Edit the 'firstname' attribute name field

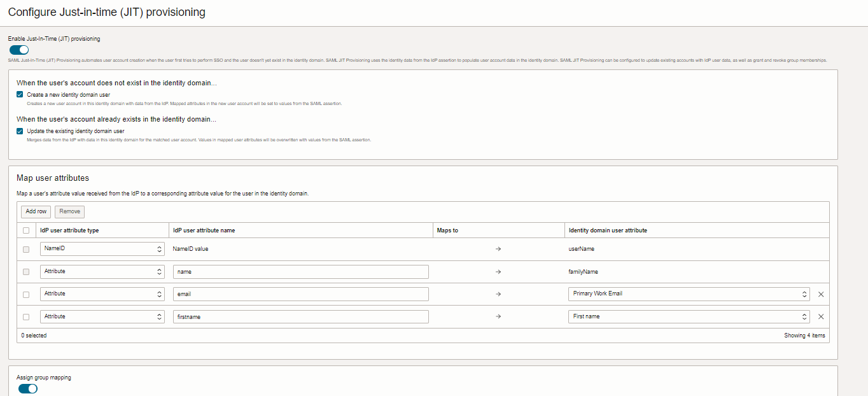(x=300, y=316)
